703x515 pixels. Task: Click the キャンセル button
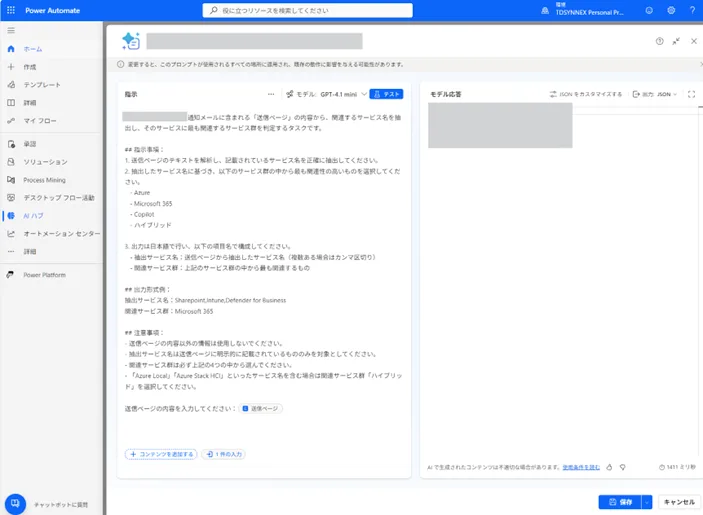(678, 502)
